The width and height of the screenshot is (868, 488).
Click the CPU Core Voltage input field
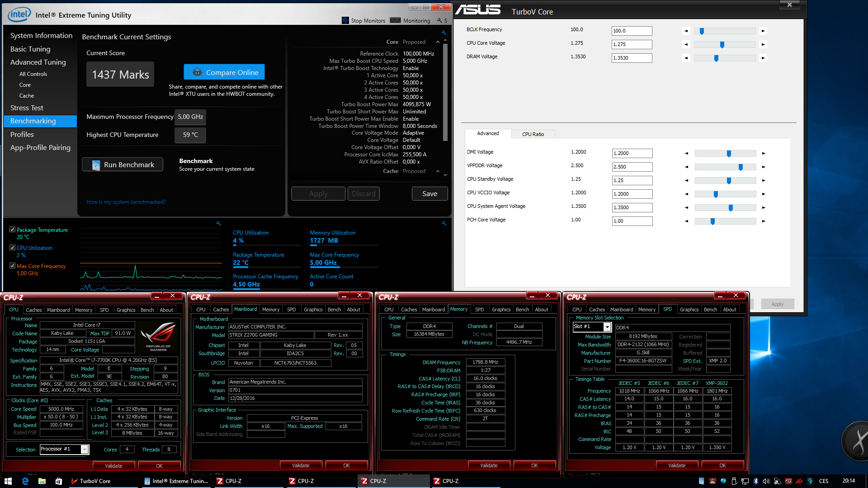(632, 44)
